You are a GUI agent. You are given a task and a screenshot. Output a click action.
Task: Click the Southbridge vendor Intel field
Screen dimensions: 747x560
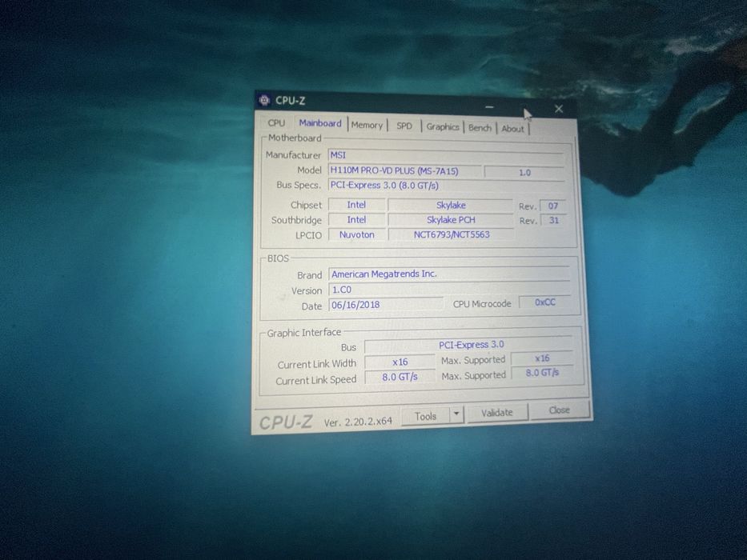pos(356,219)
